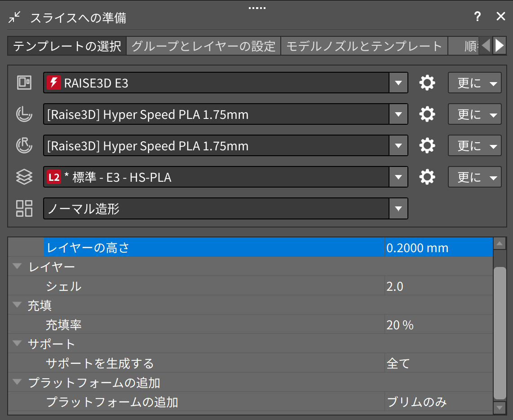Select the シェル setting row label
The width and height of the screenshot is (513, 420).
click(64, 286)
